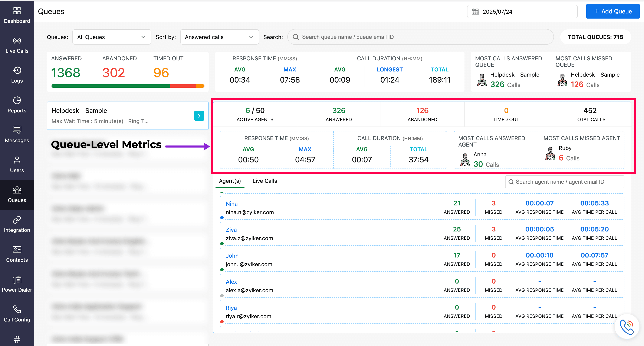Click the calendar icon in date field
Image resolution: width=644 pixels, height=346 pixels.
475,12
